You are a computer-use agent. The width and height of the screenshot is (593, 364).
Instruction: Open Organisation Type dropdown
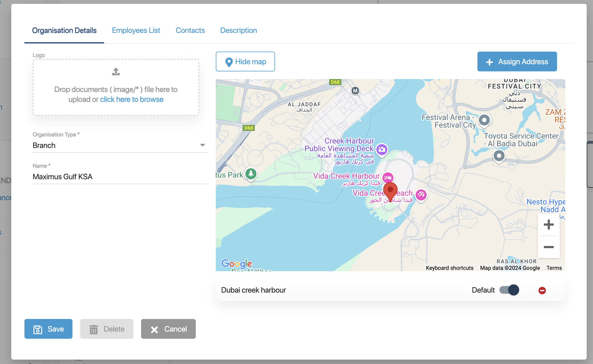[120, 145]
